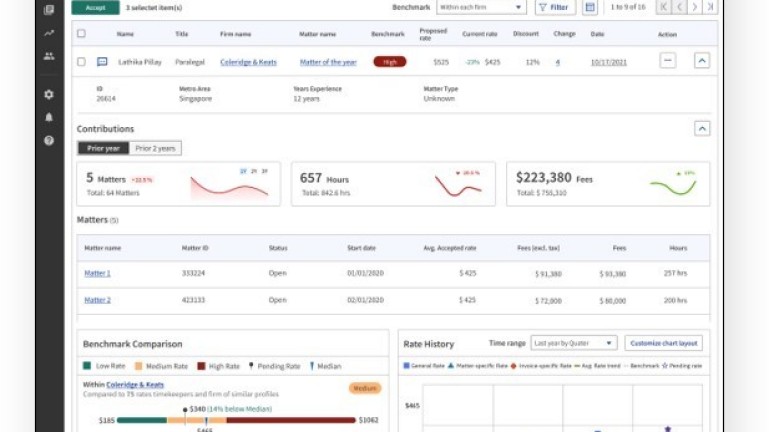Jump to the last page of results
This screenshot has height=432, width=769.
[x=710, y=8]
